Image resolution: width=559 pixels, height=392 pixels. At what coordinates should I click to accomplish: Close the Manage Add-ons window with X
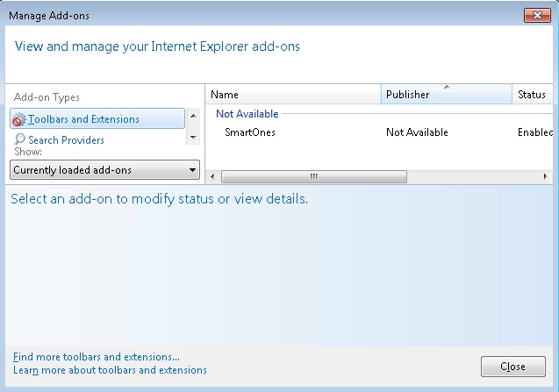[537, 15]
